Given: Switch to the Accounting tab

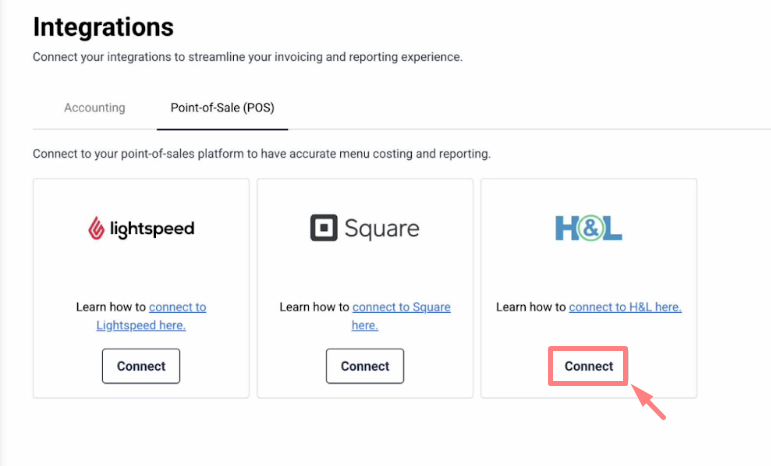Looking at the screenshot, I should click(x=94, y=108).
